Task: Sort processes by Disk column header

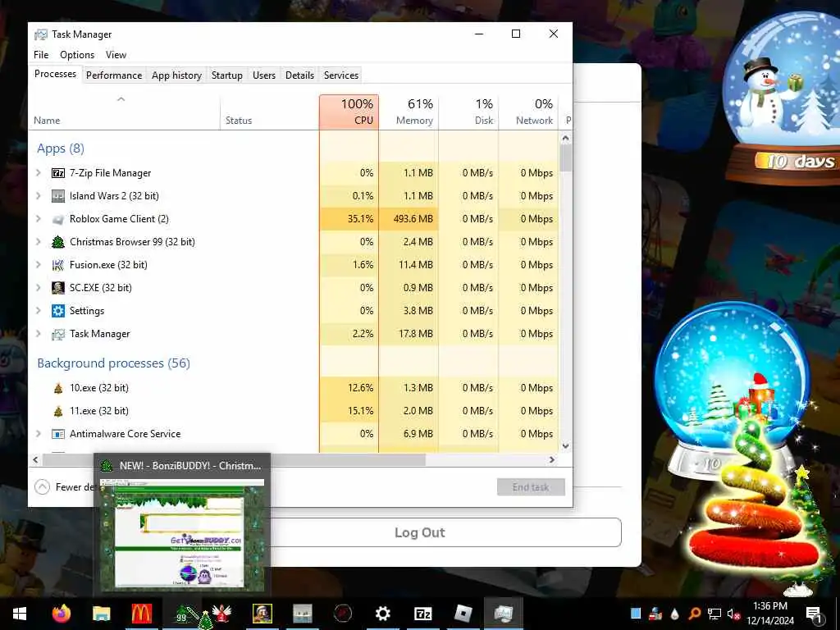Action: point(468,112)
